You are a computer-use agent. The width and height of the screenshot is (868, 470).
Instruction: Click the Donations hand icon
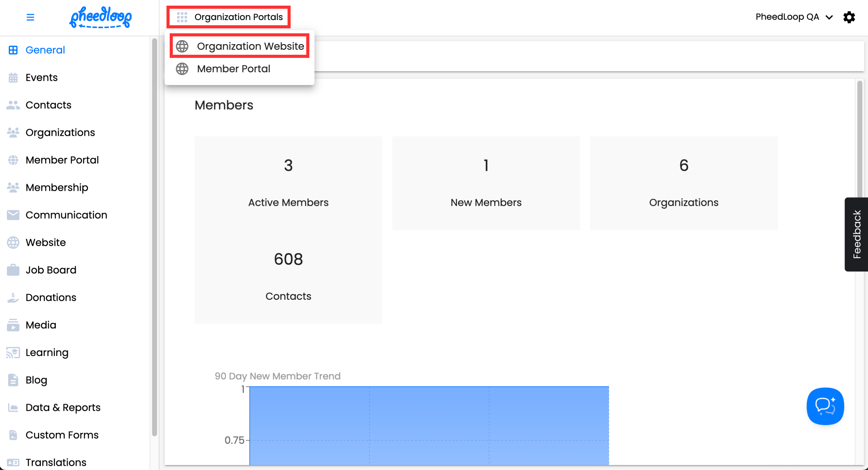(x=13, y=298)
